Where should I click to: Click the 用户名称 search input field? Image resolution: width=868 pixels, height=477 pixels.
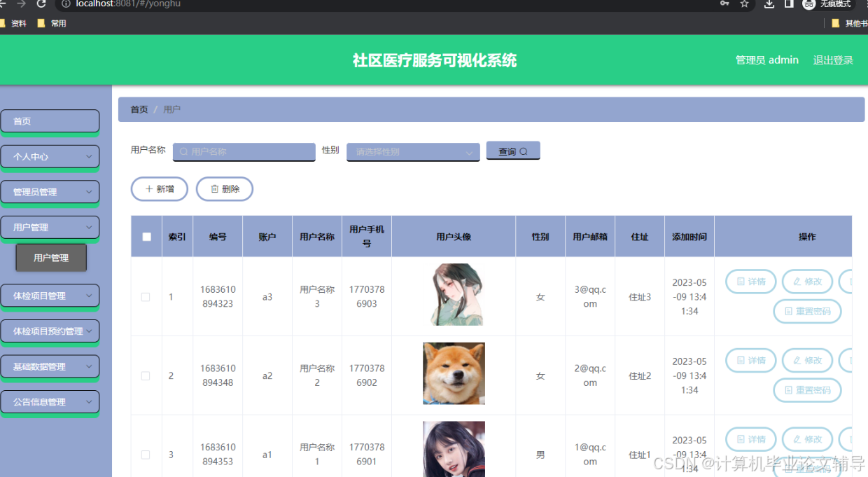(x=244, y=151)
